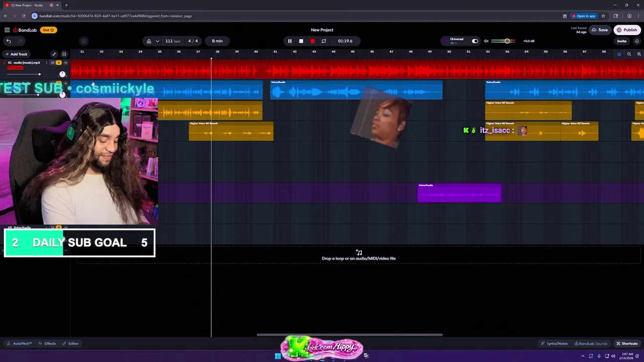Select the purple Voice/Audio clip

tap(459, 194)
